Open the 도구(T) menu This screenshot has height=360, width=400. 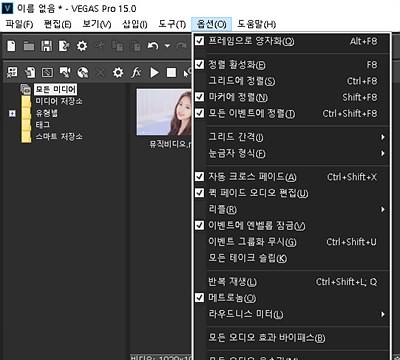coord(172,24)
